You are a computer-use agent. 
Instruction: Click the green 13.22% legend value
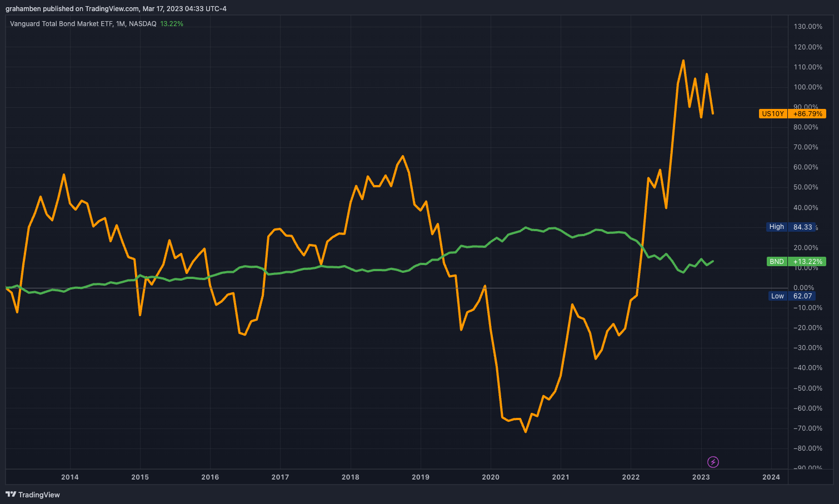(x=172, y=24)
